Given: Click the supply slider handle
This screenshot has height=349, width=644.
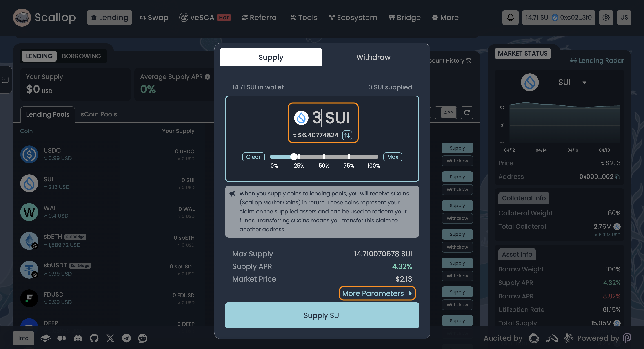Looking at the screenshot, I should [294, 157].
